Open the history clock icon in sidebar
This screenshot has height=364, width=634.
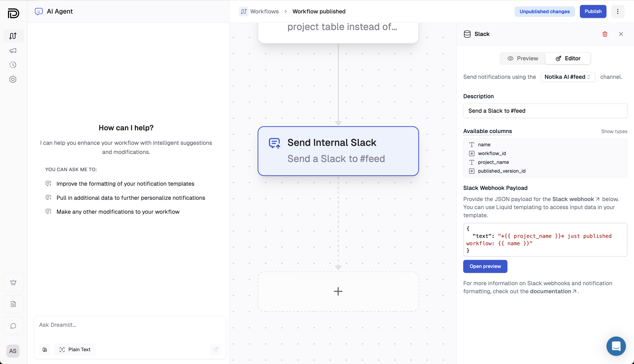(13, 65)
